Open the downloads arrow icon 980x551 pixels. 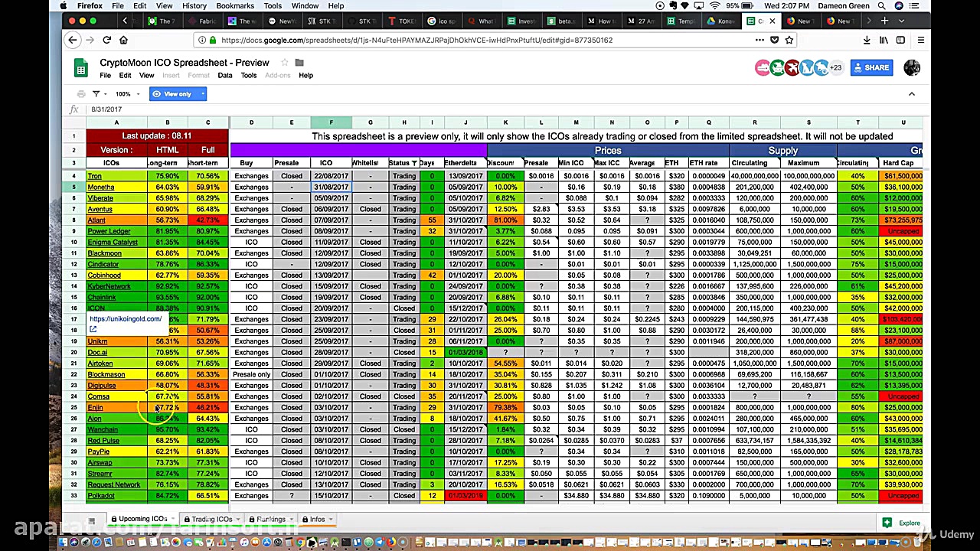coord(866,40)
